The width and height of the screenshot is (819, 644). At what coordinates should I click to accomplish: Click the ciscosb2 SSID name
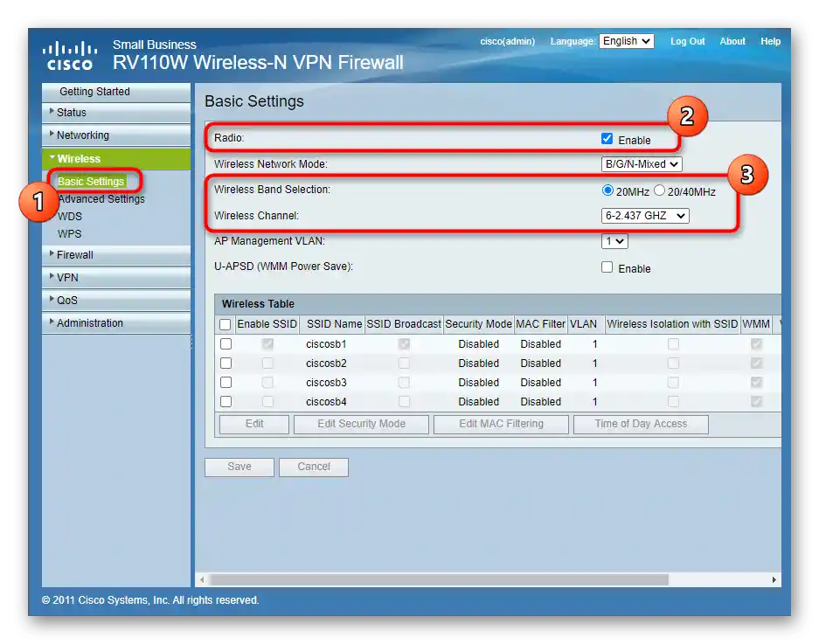326,364
